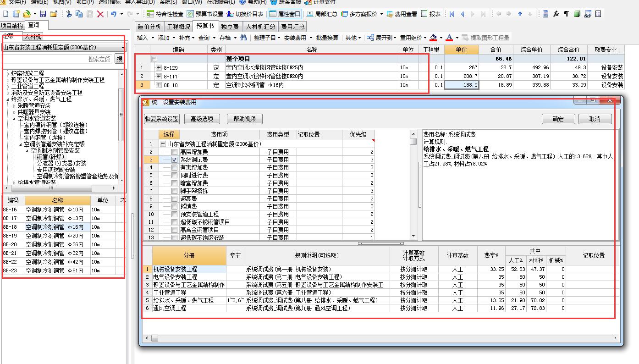639x364 pixels.
Task: Open 费用查看 fee viewer
Action: [x=402, y=14]
